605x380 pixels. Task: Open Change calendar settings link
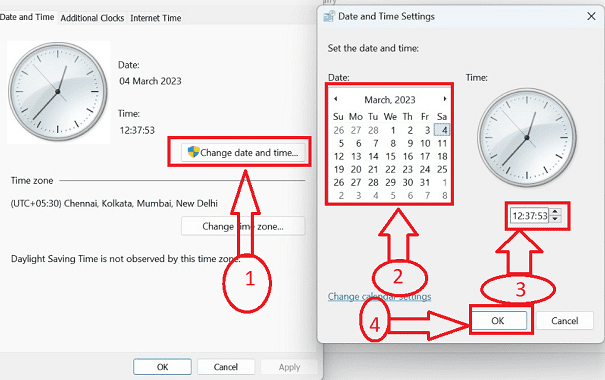tap(379, 296)
